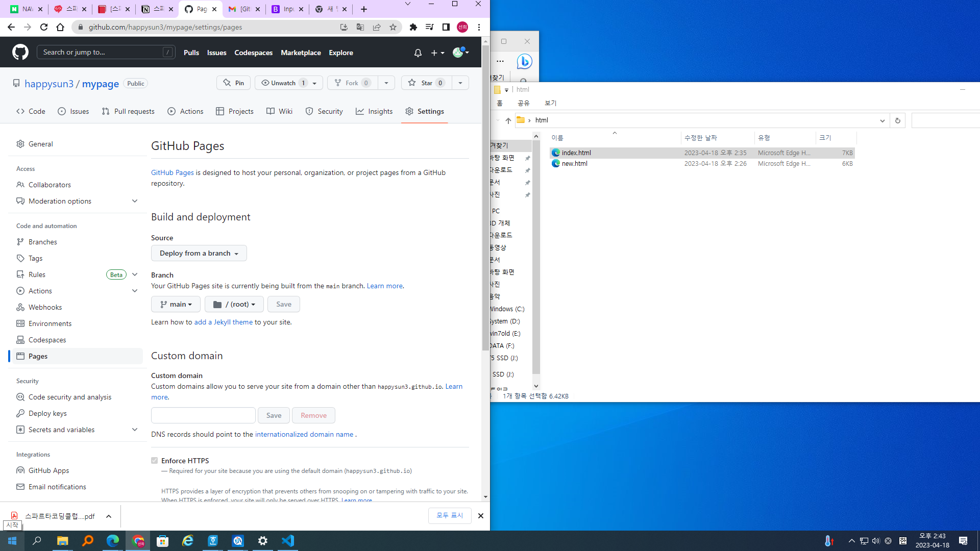Viewport: 980px width, 551px height.
Task: Click the translate page icon in address bar
Action: pos(360,27)
